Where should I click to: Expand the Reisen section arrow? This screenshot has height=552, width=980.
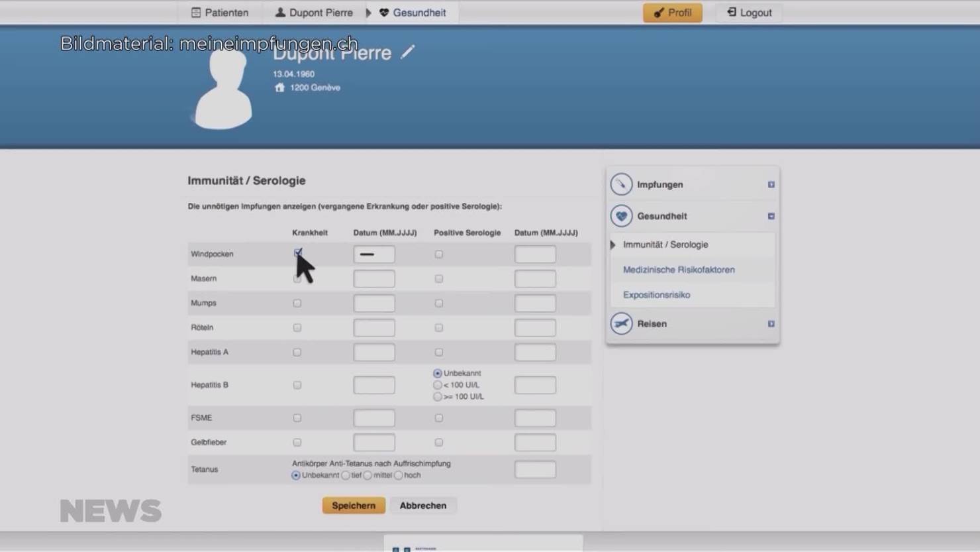tap(771, 324)
